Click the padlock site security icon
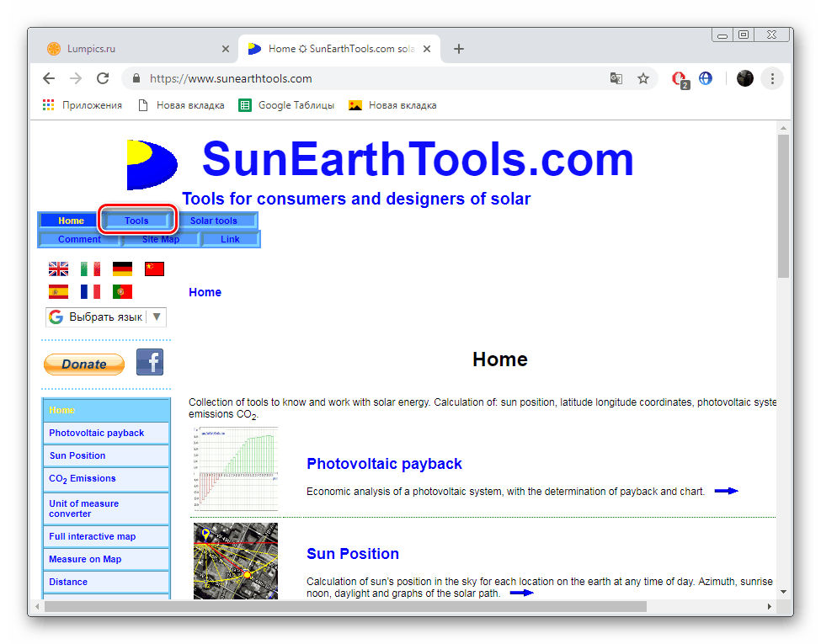The height and width of the screenshot is (644, 821). [x=136, y=78]
